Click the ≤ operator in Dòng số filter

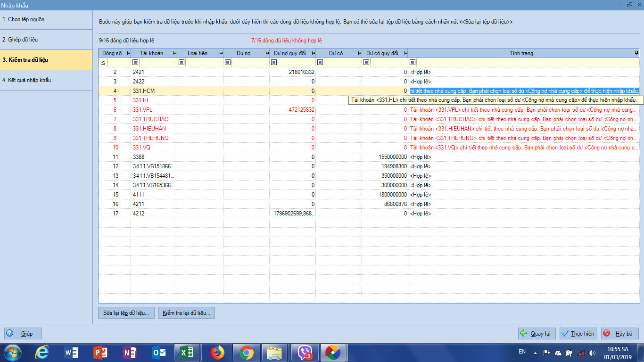(x=103, y=62)
